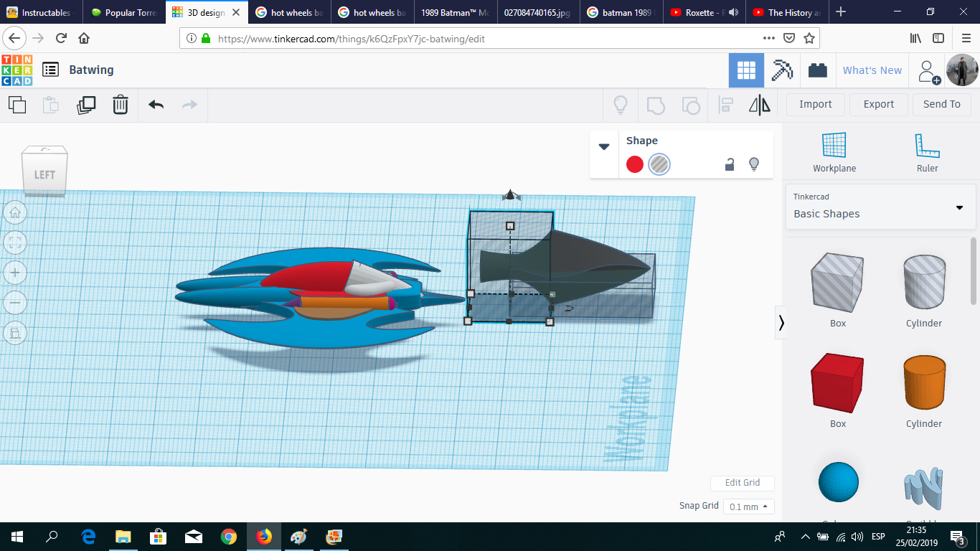The width and height of the screenshot is (980, 551).
Task: Select the red Solid color option
Action: tap(635, 164)
